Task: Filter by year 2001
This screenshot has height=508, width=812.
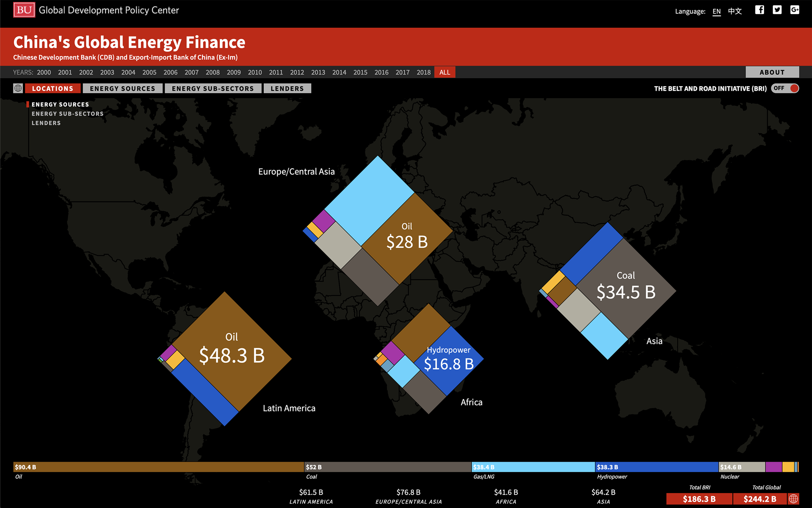Action: coord(65,72)
